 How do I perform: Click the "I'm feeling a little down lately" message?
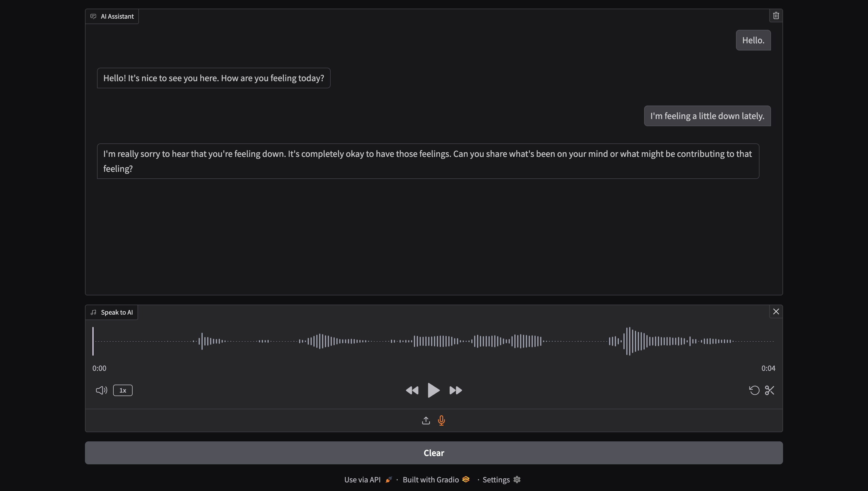(707, 116)
